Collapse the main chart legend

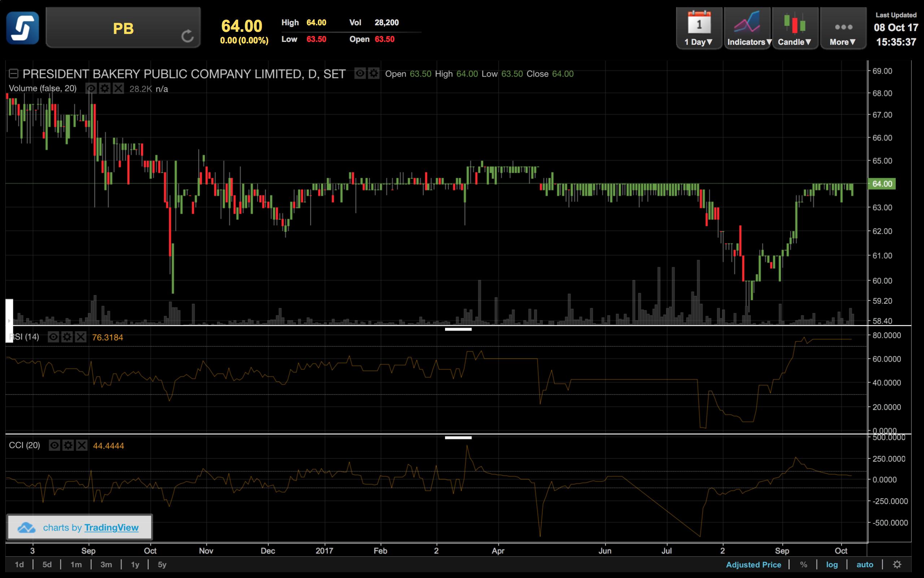14,73
